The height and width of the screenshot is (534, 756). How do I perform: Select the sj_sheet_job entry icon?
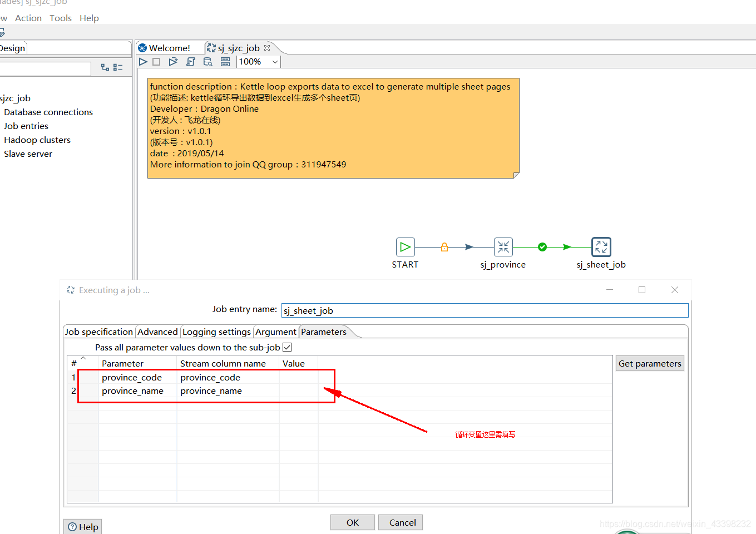pos(601,247)
